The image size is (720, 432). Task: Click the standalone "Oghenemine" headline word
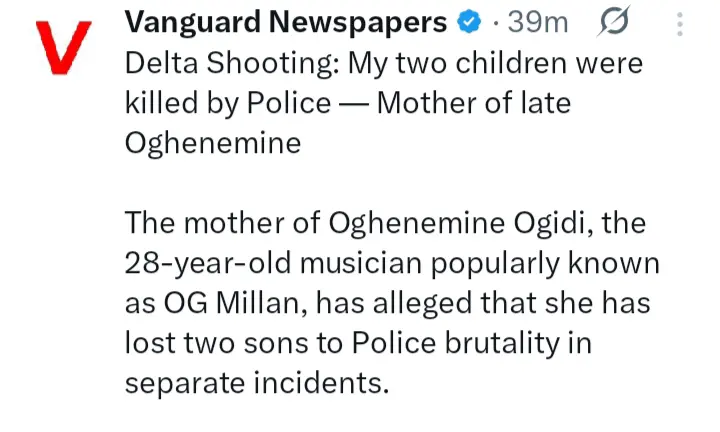click(213, 143)
